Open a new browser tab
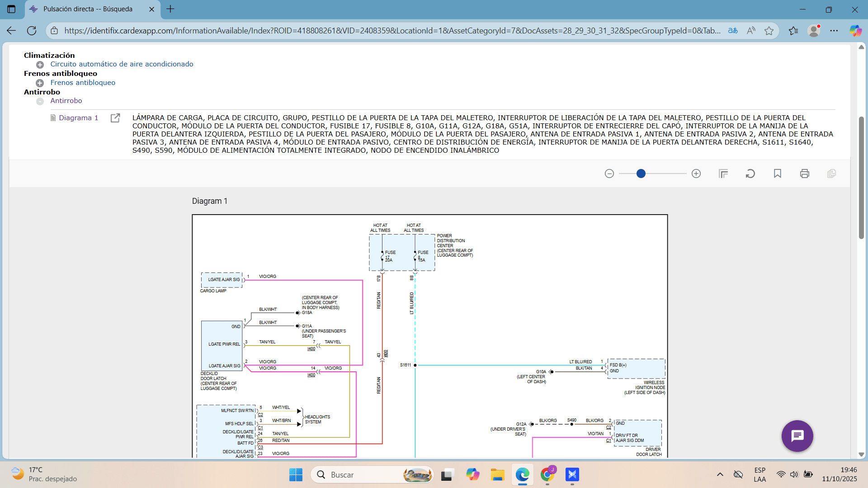 170,9
